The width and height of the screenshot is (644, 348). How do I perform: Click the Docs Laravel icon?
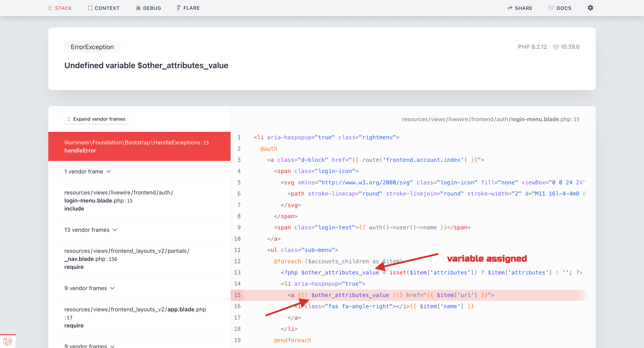pyautogui.click(x=551, y=8)
